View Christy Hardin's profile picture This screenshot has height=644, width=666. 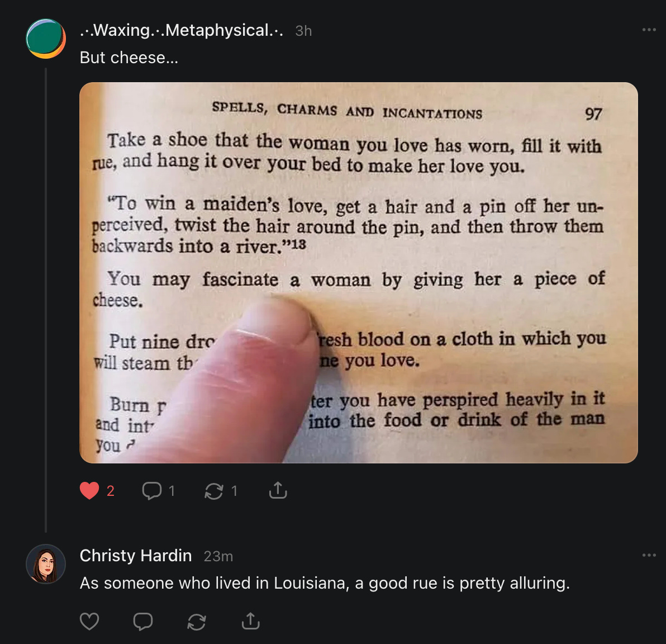click(46, 563)
